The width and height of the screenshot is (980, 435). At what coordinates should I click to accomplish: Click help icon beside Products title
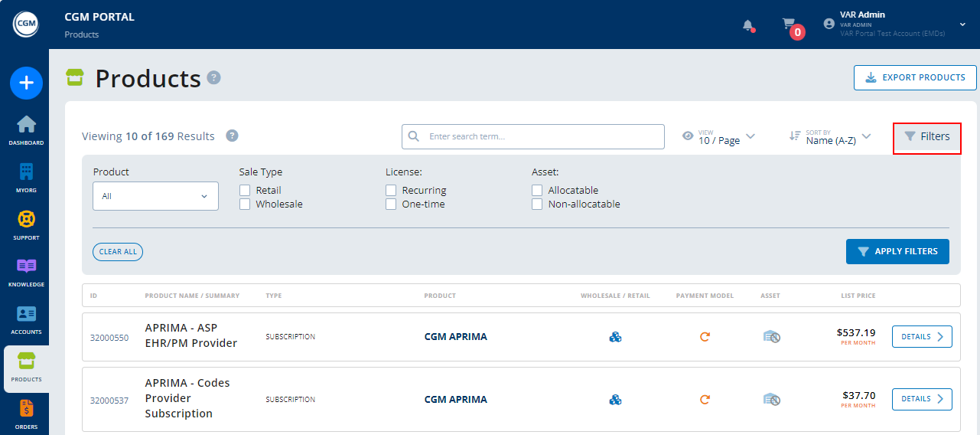click(213, 77)
